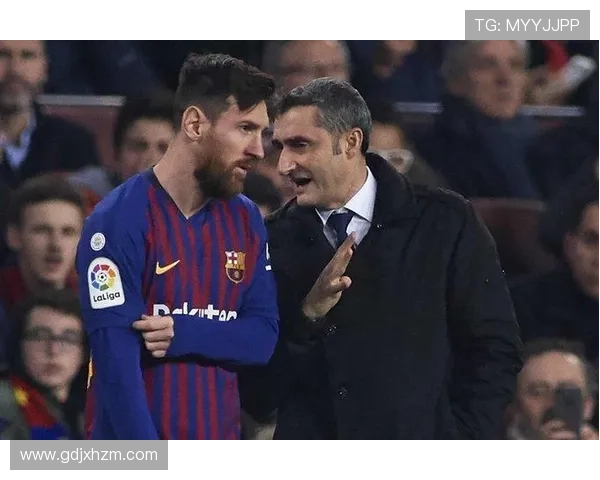Click the coach's white shirt collar
Screen dimensions: 600x480
(358, 205)
